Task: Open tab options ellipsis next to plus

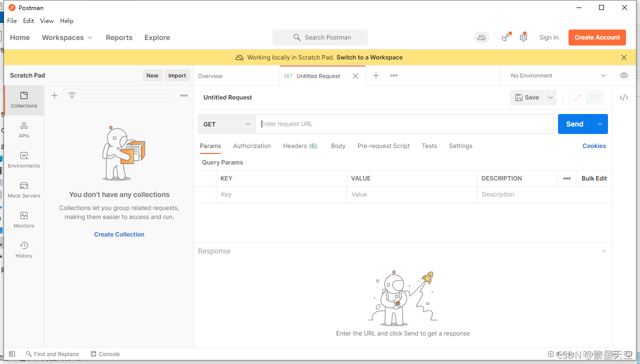Action: [394, 75]
